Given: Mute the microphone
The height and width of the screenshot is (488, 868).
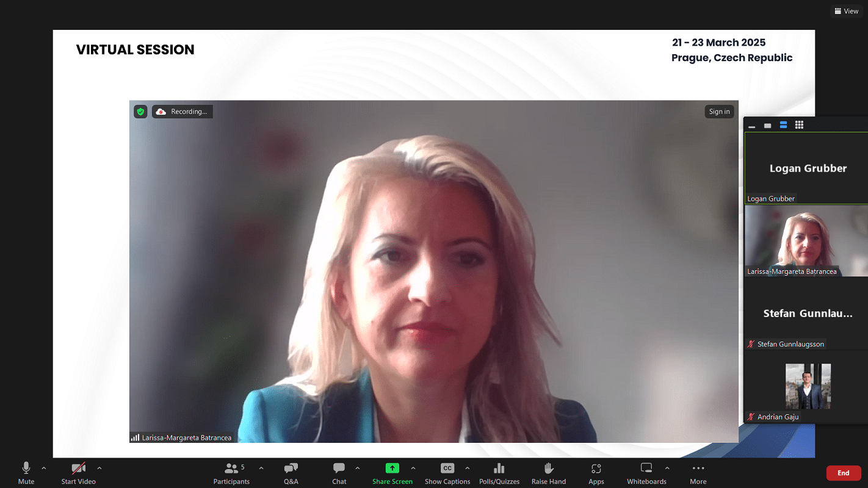Looking at the screenshot, I should click(x=26, y=473).
